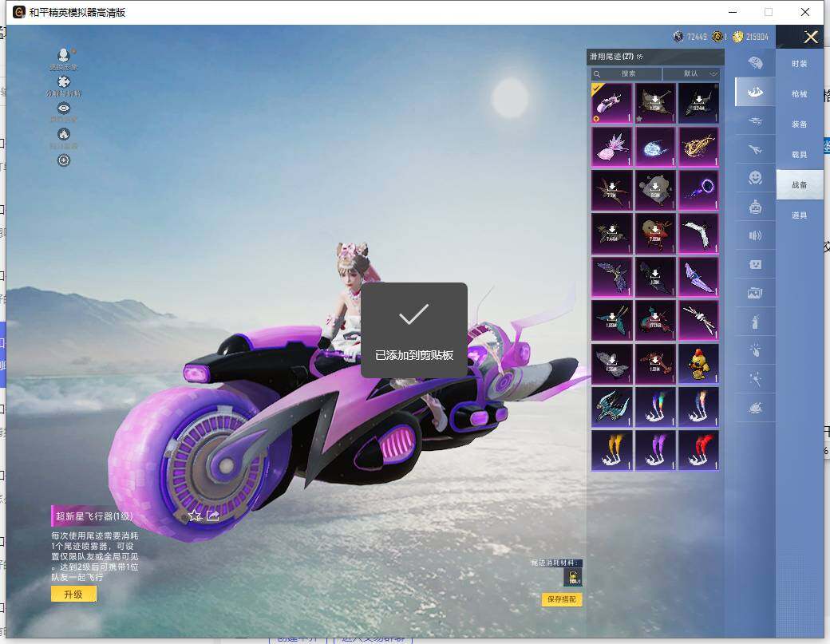
Task: Click the share arrow icon by item name
Action: click(213, 515)
